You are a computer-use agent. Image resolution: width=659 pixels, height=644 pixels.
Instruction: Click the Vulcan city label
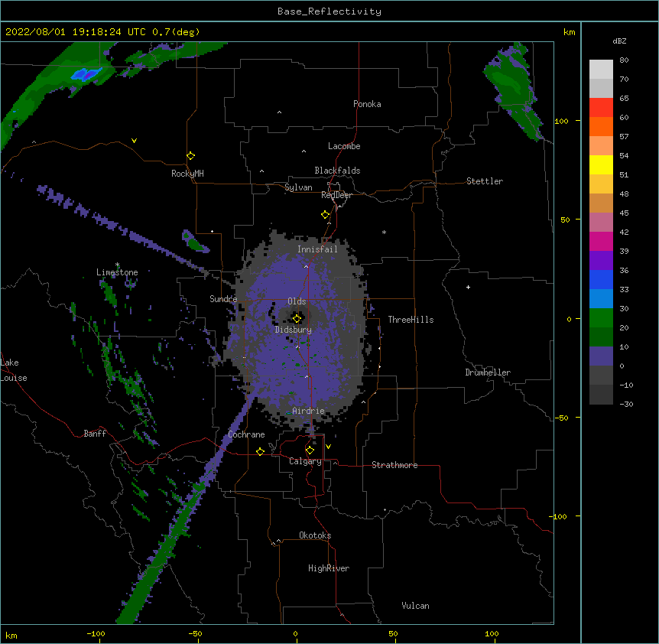[415, 606]
